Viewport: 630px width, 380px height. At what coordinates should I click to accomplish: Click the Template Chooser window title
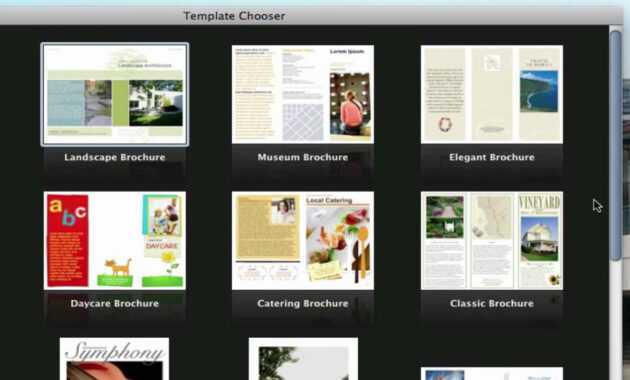pos(234,16)
